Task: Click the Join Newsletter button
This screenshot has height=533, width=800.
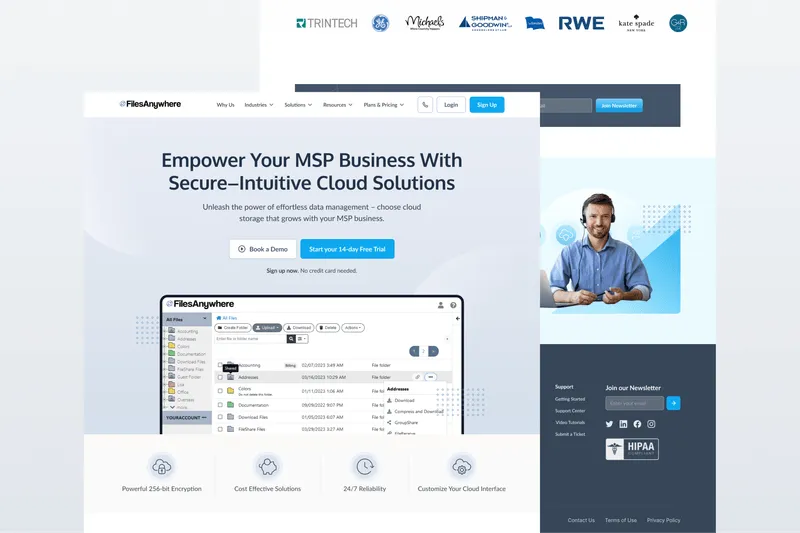Action: click(619, 106)
